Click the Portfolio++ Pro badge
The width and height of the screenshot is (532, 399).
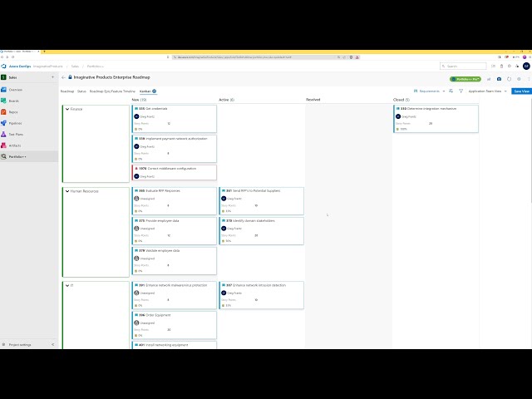click(x=465, y=79)
